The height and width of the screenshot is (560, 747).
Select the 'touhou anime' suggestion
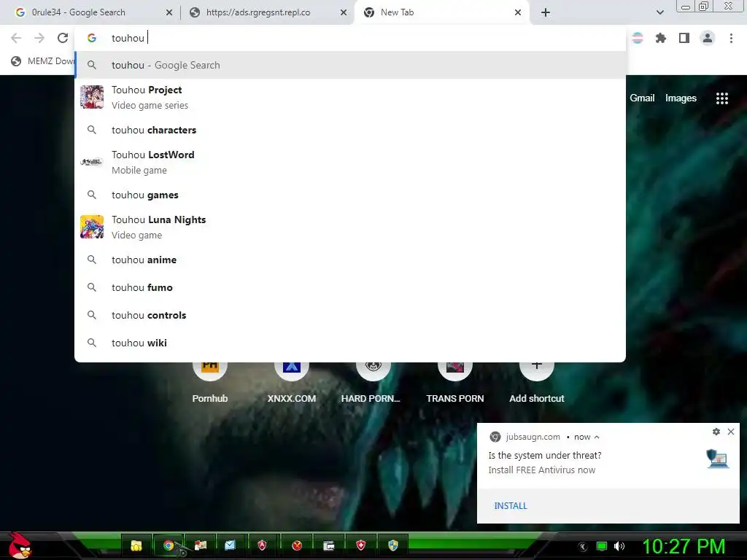pos(350,260)
